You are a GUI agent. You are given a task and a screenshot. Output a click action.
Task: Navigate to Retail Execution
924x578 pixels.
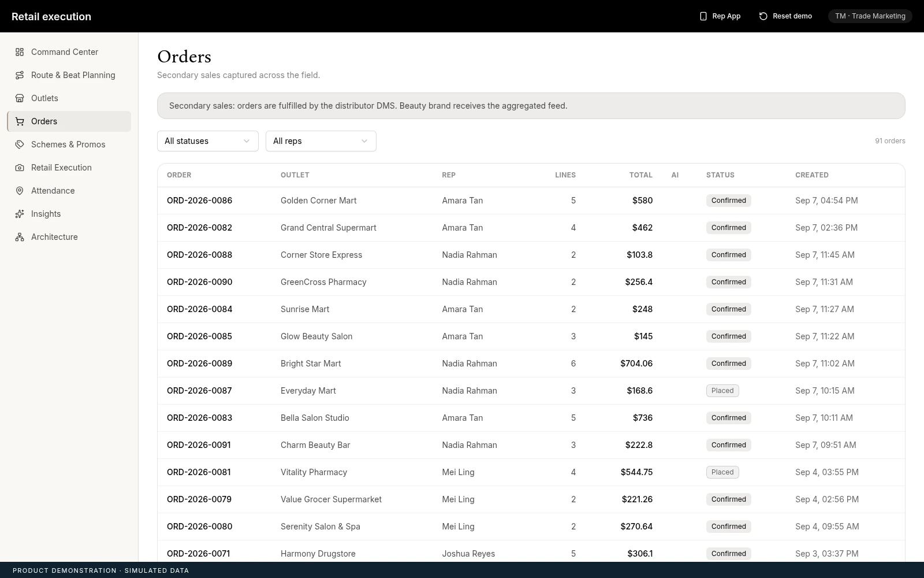pyautogui.click(x=69, y=168)
